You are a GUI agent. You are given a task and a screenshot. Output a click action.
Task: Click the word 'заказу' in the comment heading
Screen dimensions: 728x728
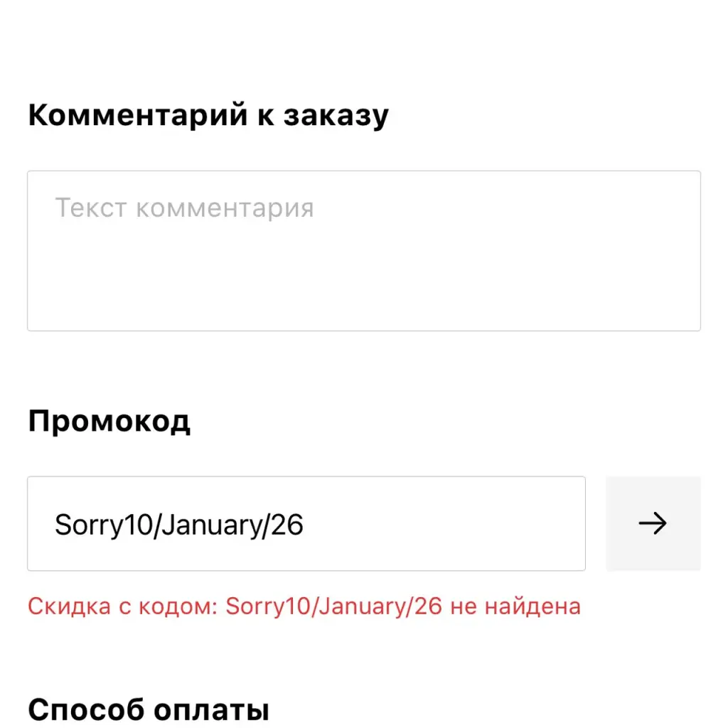336,115
